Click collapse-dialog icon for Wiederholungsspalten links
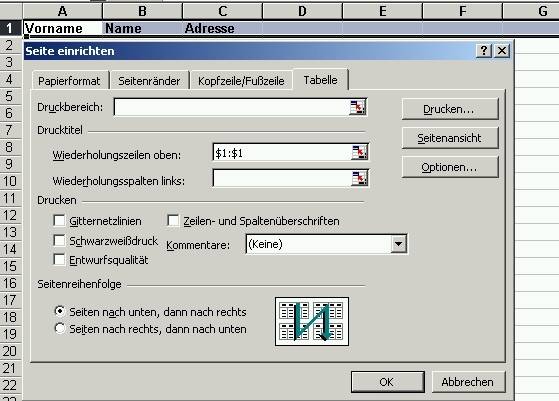Viewport: 559px width, 401px height. click(359, 178)
